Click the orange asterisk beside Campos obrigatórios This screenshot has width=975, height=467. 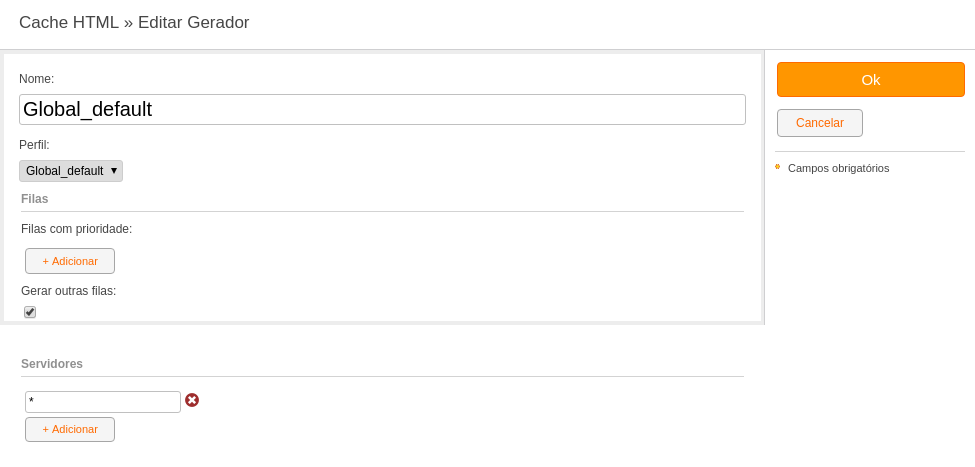coord(777,167)
